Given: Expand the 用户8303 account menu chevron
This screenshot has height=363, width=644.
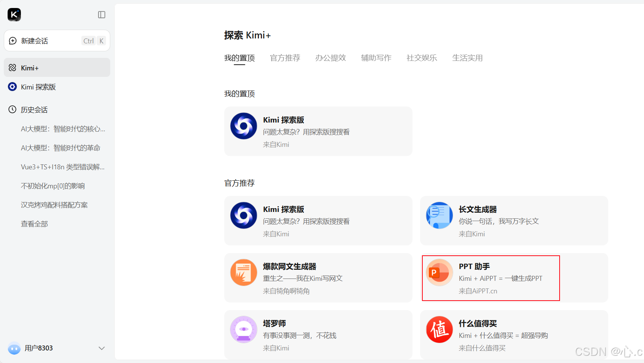Looking at the screenshot, I should pos(102,348).
